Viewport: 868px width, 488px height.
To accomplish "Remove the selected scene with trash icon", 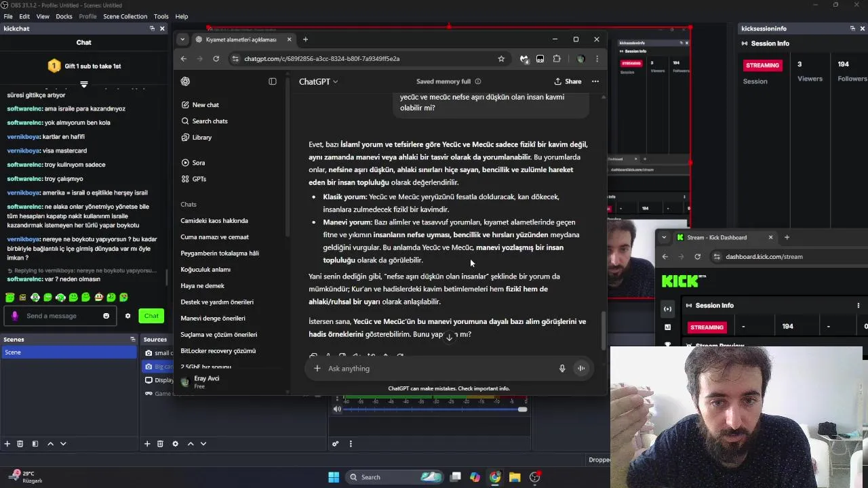I will click(x=20, y=444).
